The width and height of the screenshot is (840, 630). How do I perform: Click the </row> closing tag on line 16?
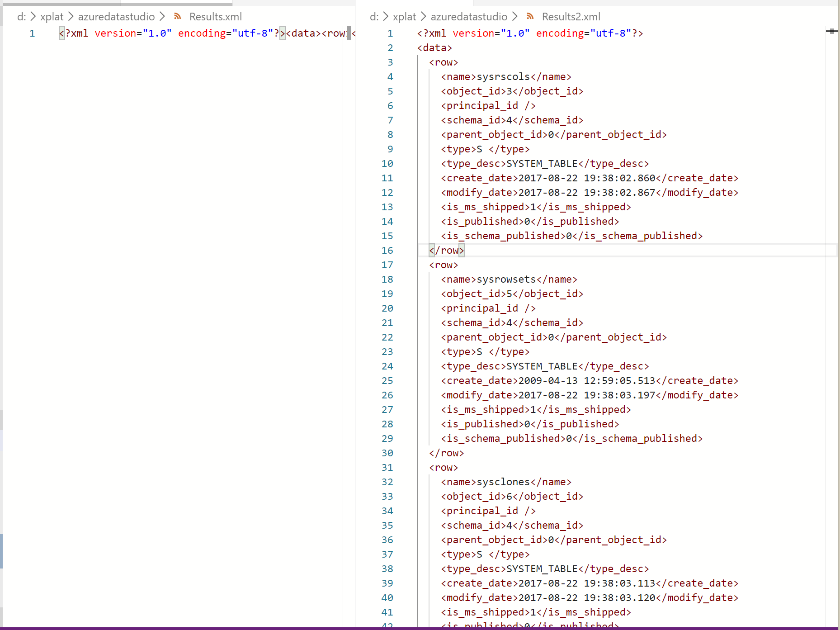(446, 250)
